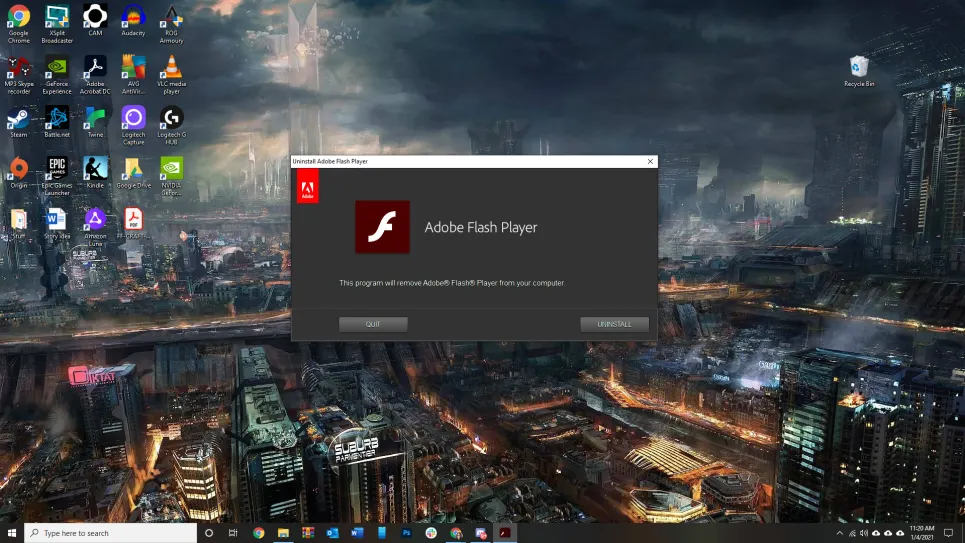Select the Battle.net desktop icon
The width and height of the screenshot is (965, 543).
pyautogui.click(x=57, y=122)
